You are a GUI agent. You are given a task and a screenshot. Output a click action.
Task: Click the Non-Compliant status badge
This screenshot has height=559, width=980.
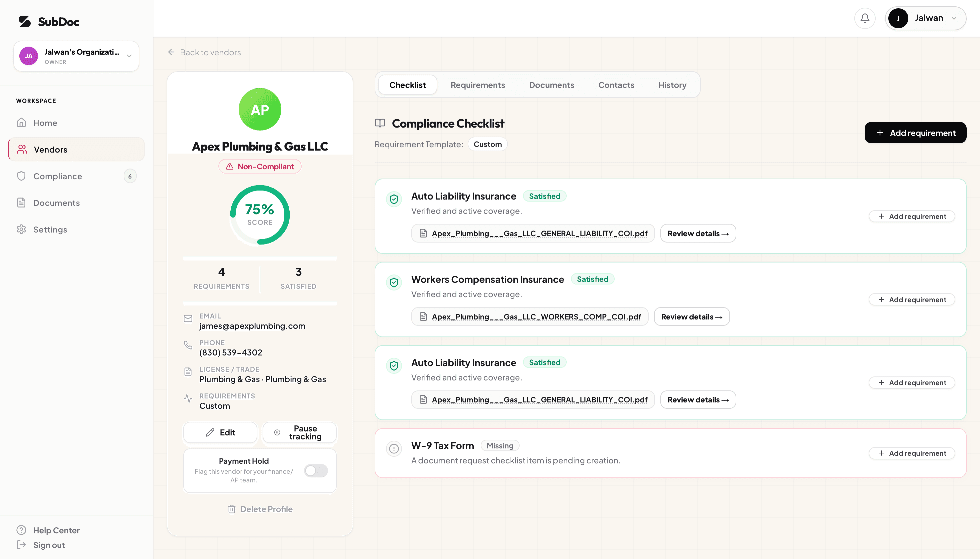pyautogui.click(x=260, y=166)
